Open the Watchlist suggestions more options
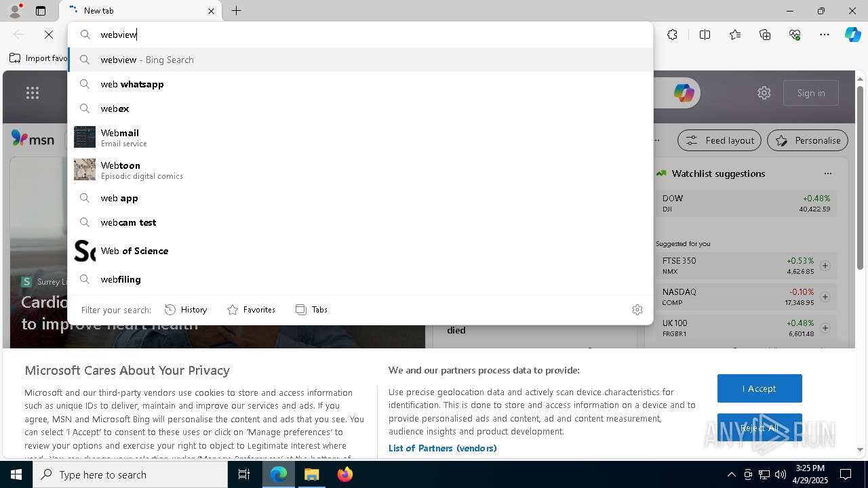Image resolution: width=868 pixels, height=488 pixels. point(827,174)
